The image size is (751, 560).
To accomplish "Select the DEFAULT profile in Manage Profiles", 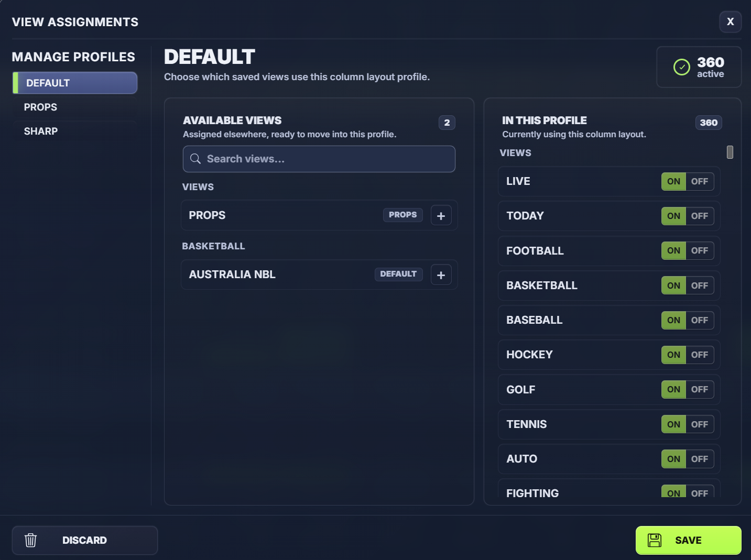I will (x=75, y=83).
